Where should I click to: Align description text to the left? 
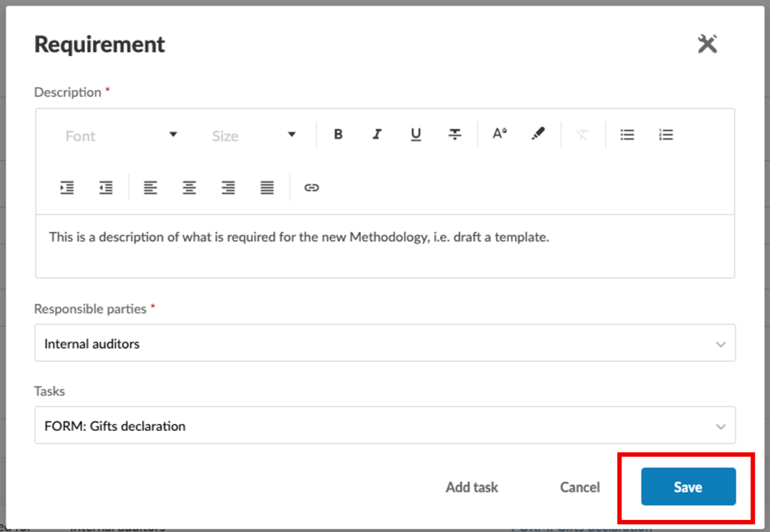(150, 188)
